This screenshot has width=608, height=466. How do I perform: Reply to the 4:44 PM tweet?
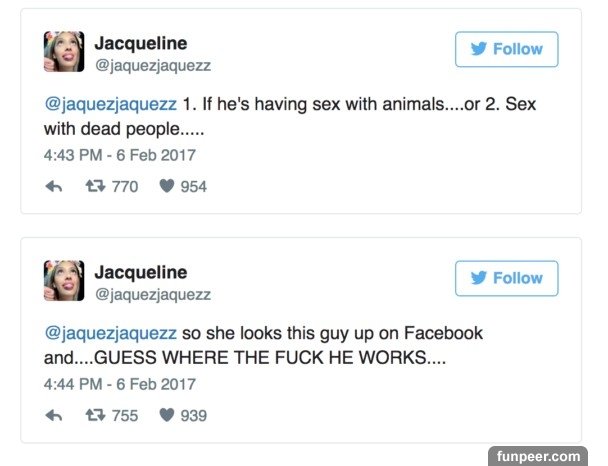point(54,415)
